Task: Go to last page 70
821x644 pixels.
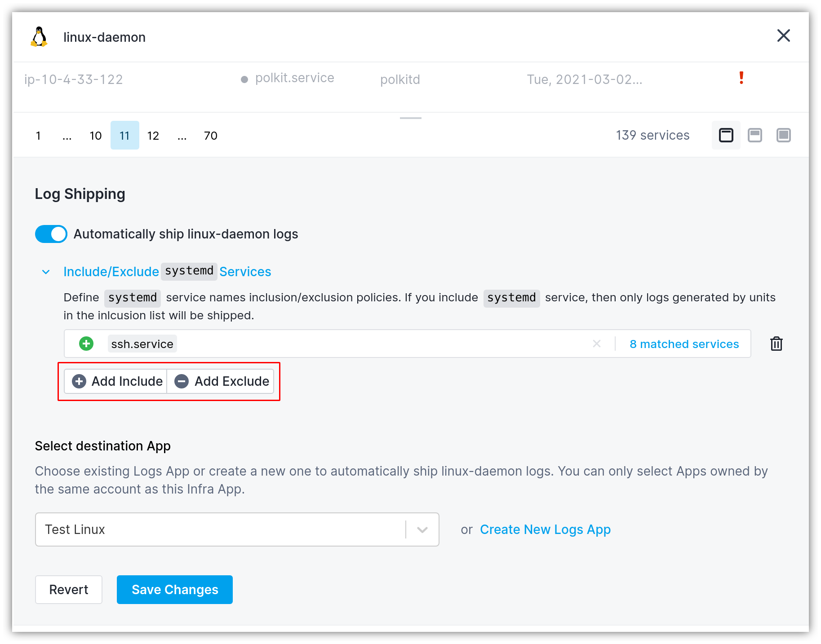Action: 211,135
